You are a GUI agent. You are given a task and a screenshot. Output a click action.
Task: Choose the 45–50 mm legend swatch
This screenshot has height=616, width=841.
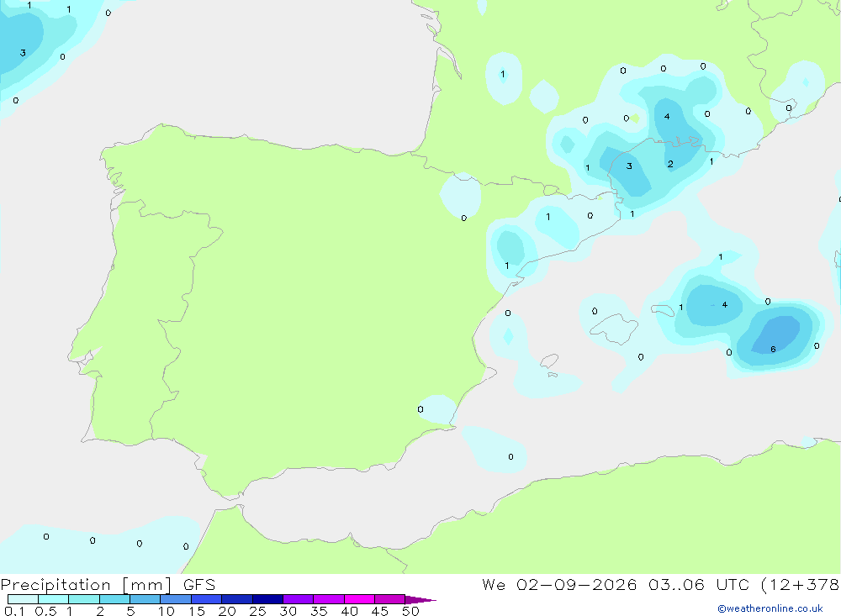pyautogui.click(x=390, y=599)
